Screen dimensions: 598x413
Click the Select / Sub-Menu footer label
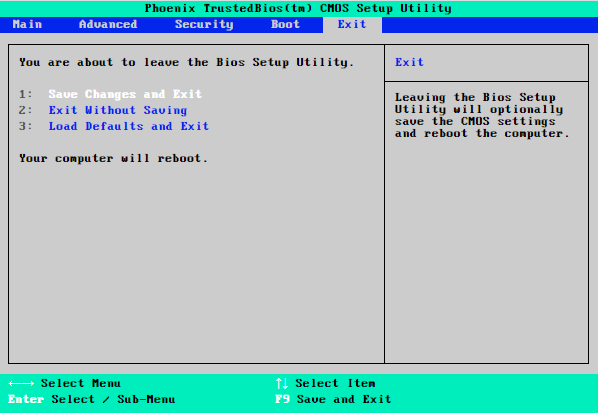click(113, 399)
